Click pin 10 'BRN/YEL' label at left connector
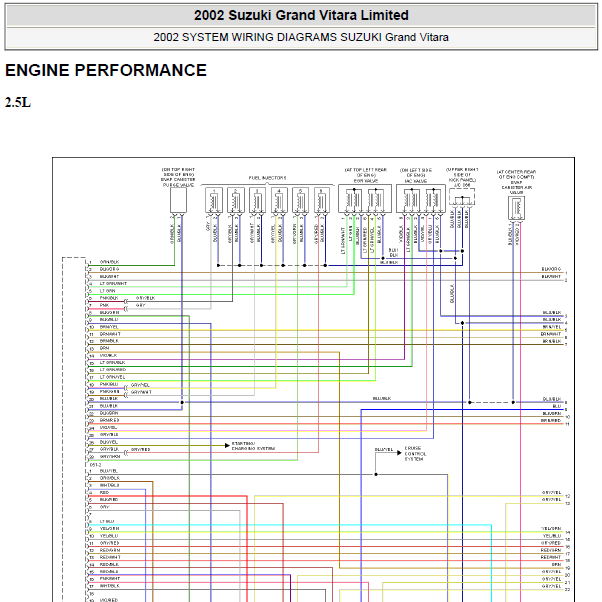This screenshot has width=602, height=602. 109,327
